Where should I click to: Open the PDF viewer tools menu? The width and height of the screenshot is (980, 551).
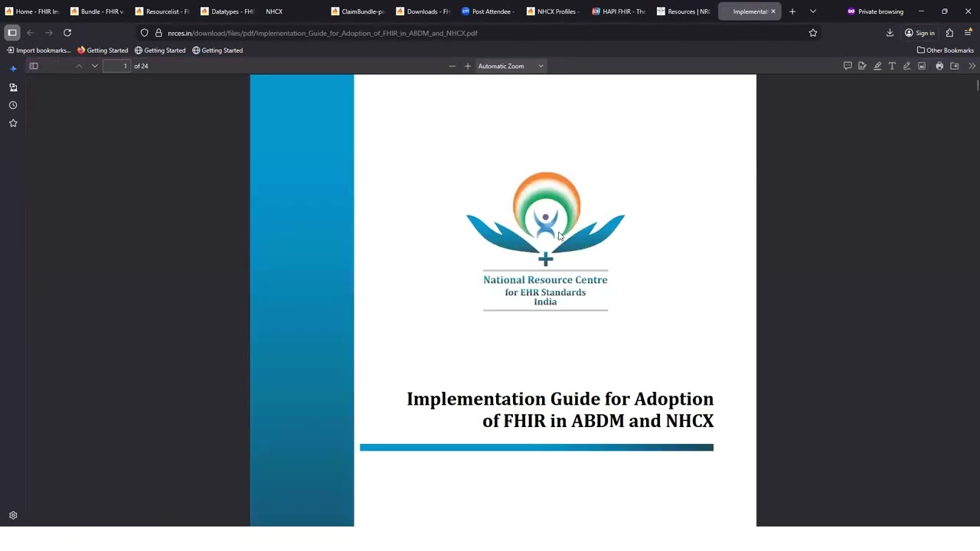[x=972, y=66]
